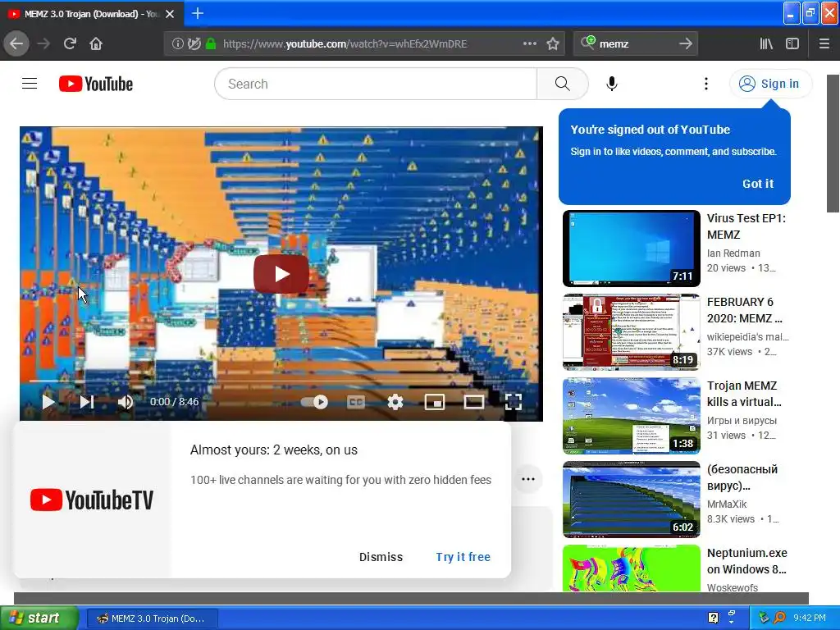840x630 pixels.
Task: Go back with the browser back arrow
Action: [x=16, y=43]
